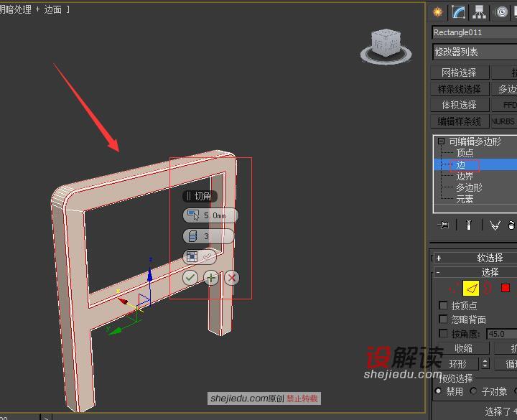Select 多边形 sub-object level in stack
Viewport: 517px width, 420px height.
point(469,187)
